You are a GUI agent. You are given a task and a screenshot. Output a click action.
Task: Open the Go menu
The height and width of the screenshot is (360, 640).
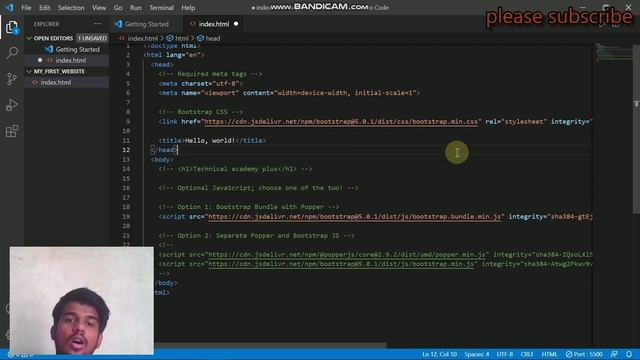(x=118, y=8)
